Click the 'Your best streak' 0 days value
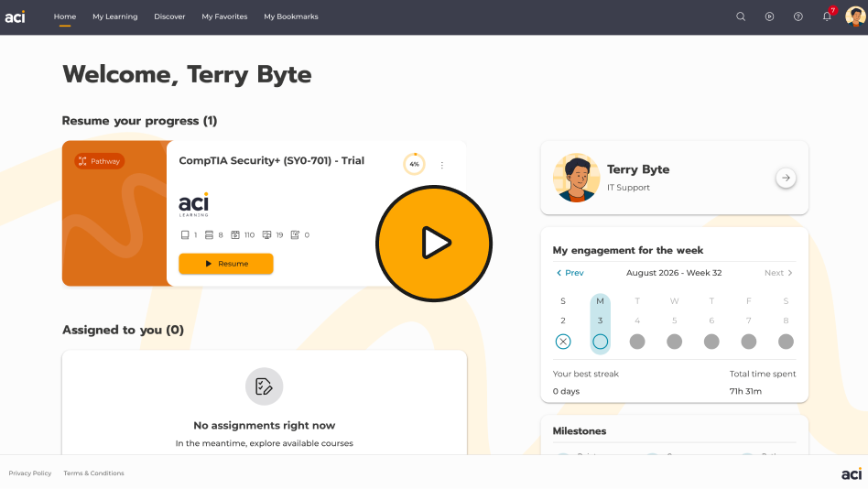The width and height of the screenshot is (868, 489). click(566, 391)
